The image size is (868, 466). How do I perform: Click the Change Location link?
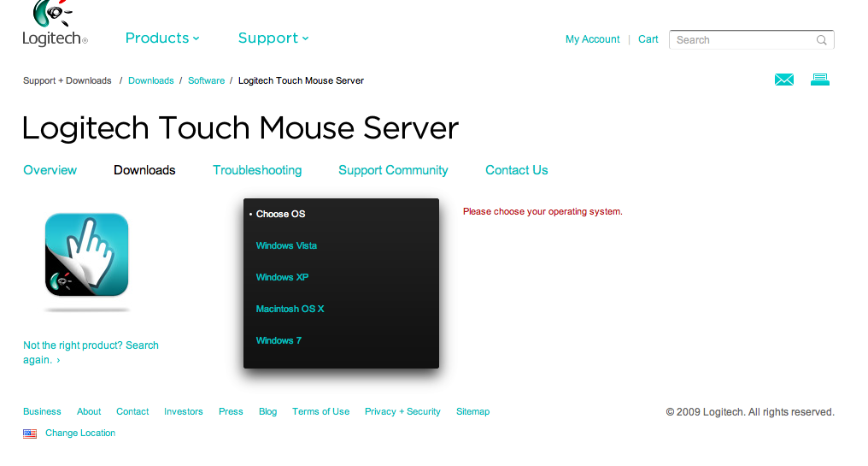click(x=80, y=434)
